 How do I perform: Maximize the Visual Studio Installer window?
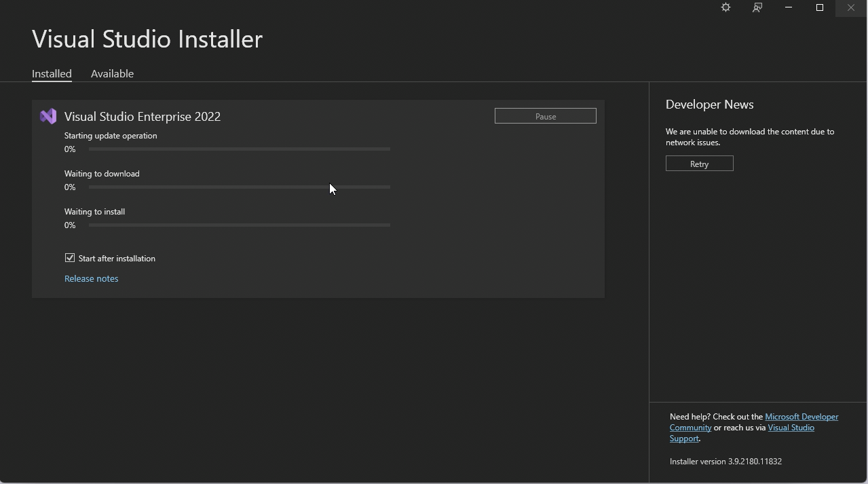819,7
